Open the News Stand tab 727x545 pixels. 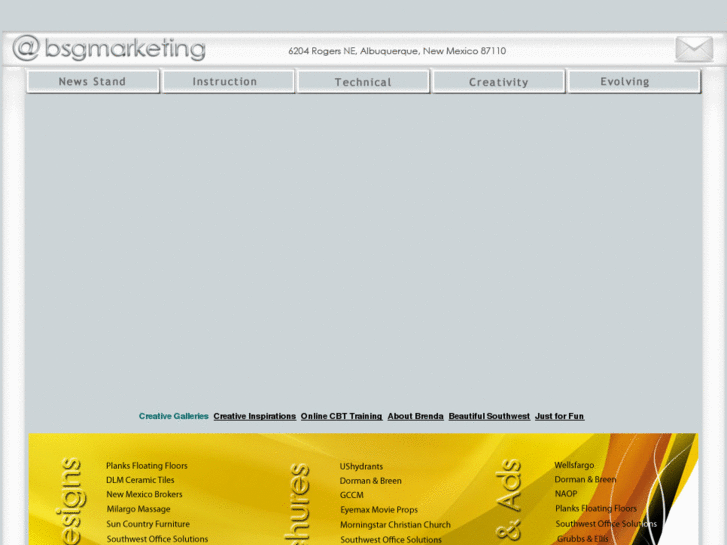93,82
